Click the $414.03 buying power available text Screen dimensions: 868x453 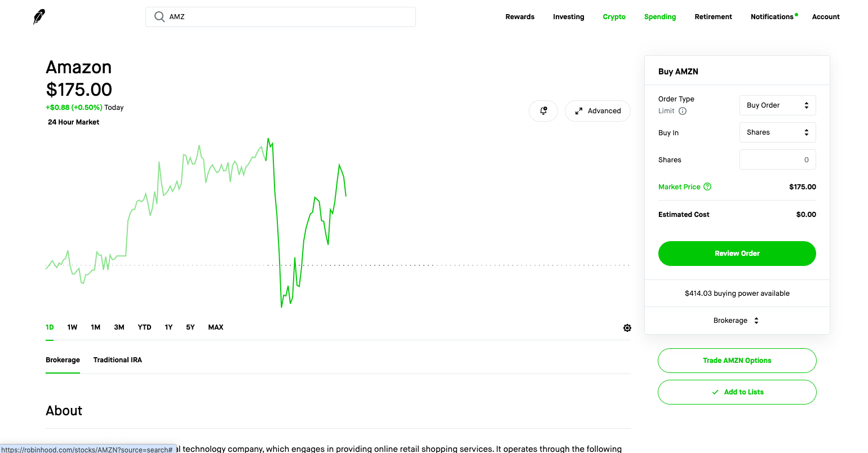[737, 294]
